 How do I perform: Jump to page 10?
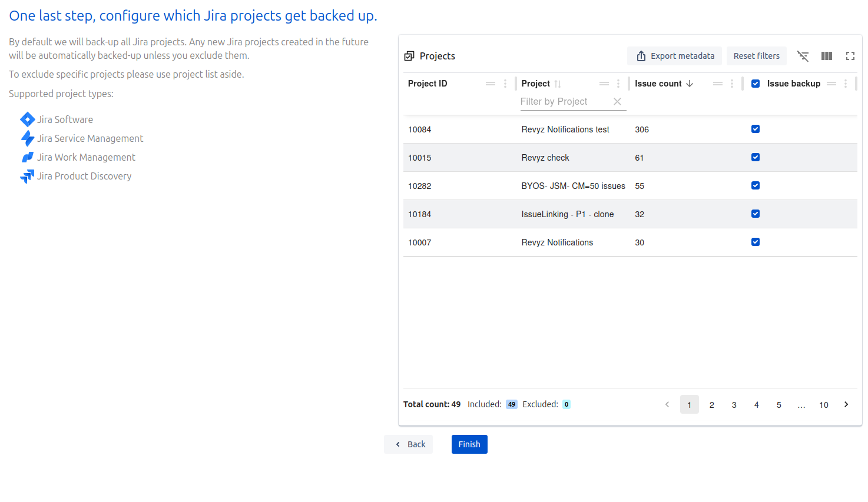(824, 405)
